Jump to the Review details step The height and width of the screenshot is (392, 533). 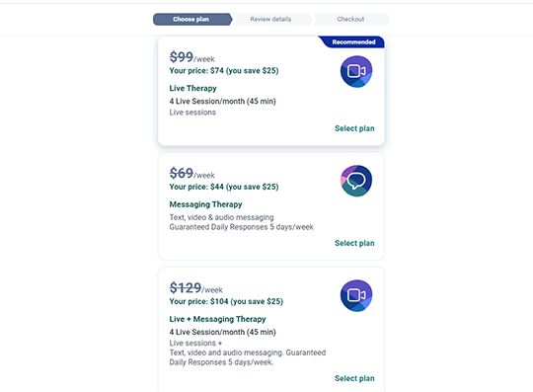pyautogui.click(x=270, y=19)
